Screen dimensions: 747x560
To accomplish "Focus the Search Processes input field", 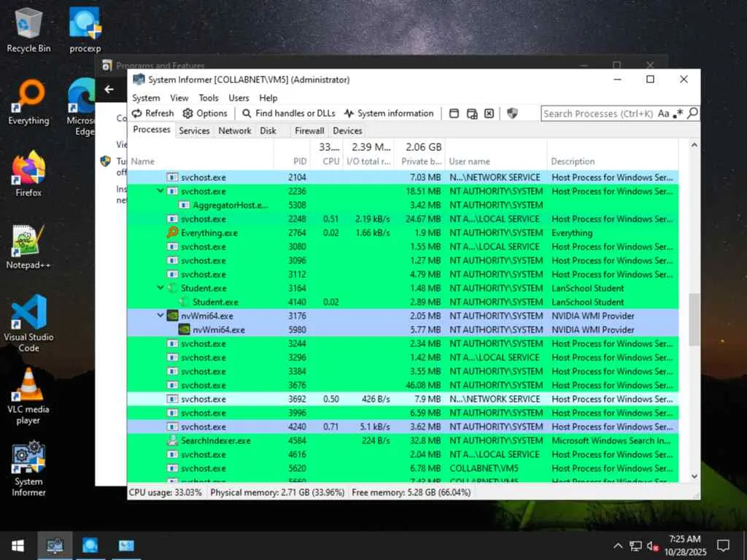I will (598, 114).
